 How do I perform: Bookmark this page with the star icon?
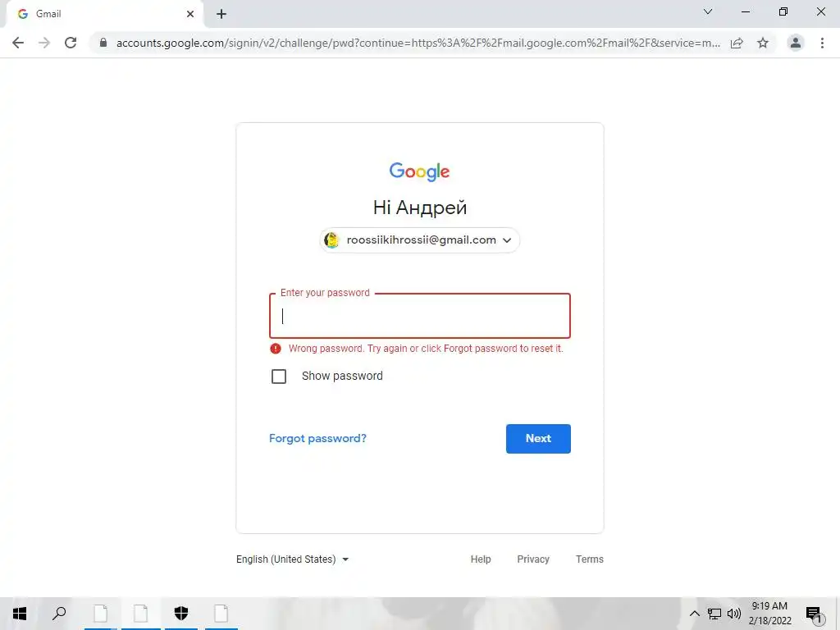(x=763, y=43)
